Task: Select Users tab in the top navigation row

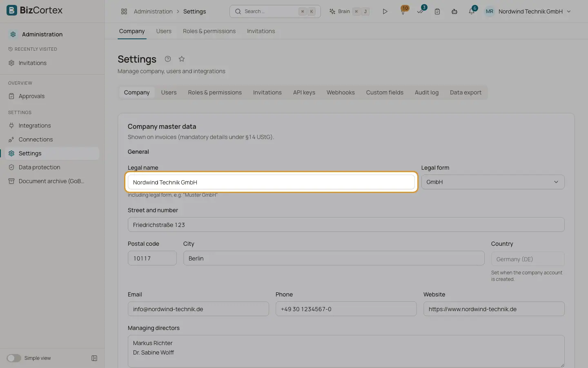Action: point(164,31)
